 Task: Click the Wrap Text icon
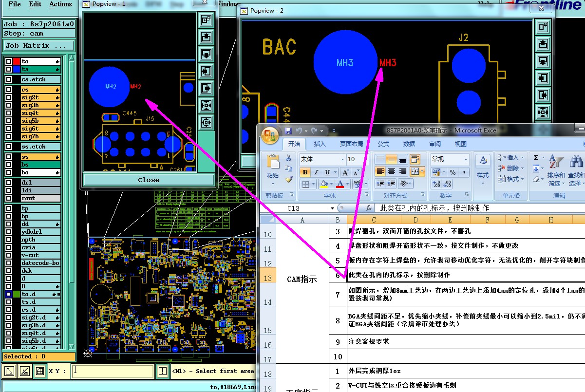click(x=415, y=159)
